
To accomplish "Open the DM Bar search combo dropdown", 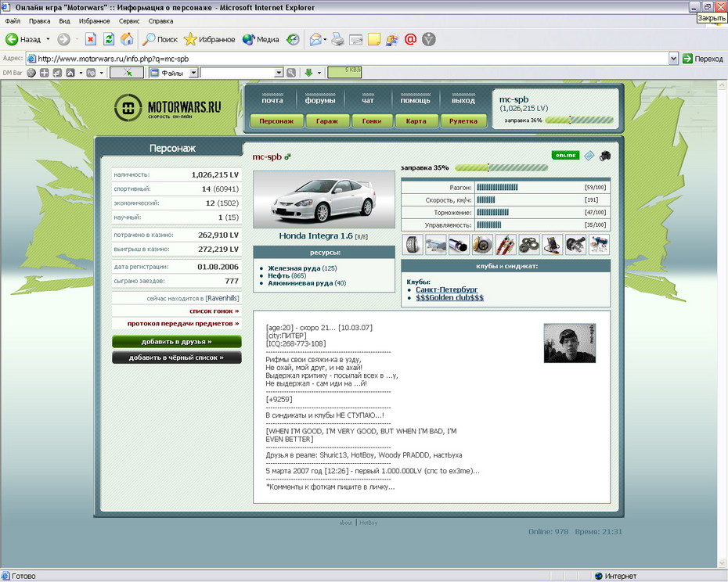I will (279, 73).
